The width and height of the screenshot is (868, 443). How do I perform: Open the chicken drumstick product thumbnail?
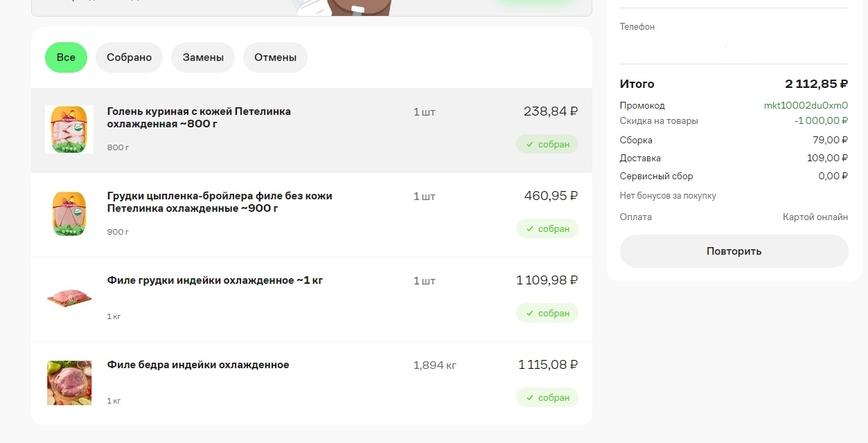(69, 129)
